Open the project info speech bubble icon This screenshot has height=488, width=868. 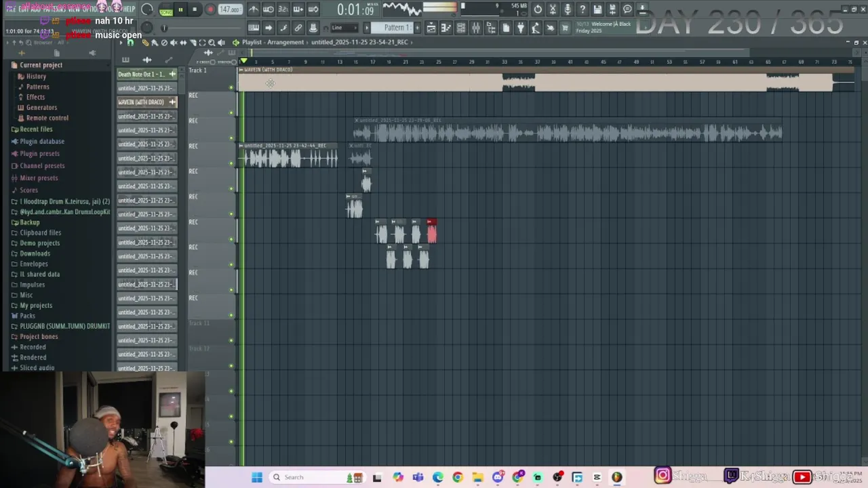click(x=627, y=9)
